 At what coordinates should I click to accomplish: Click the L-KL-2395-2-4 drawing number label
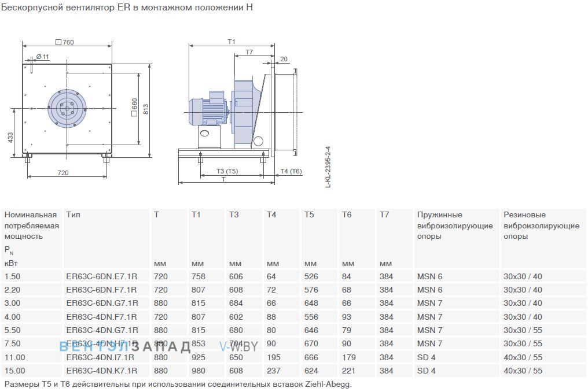(328, 167)
